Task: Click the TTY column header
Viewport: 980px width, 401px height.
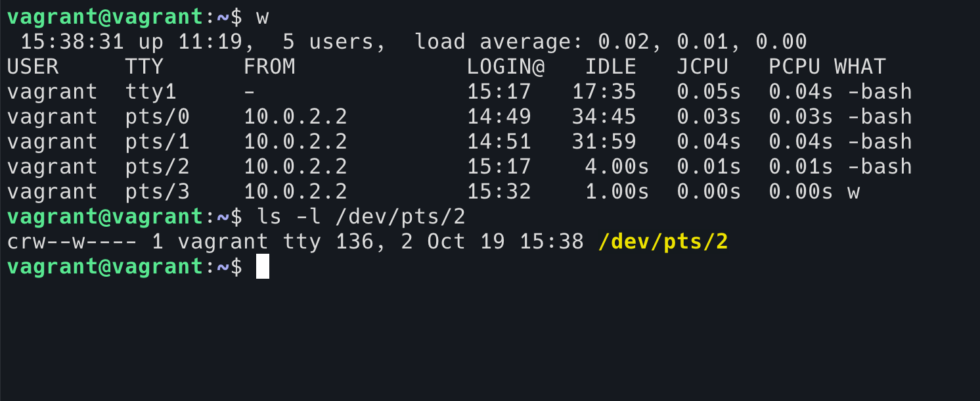Action: [145, 66]
